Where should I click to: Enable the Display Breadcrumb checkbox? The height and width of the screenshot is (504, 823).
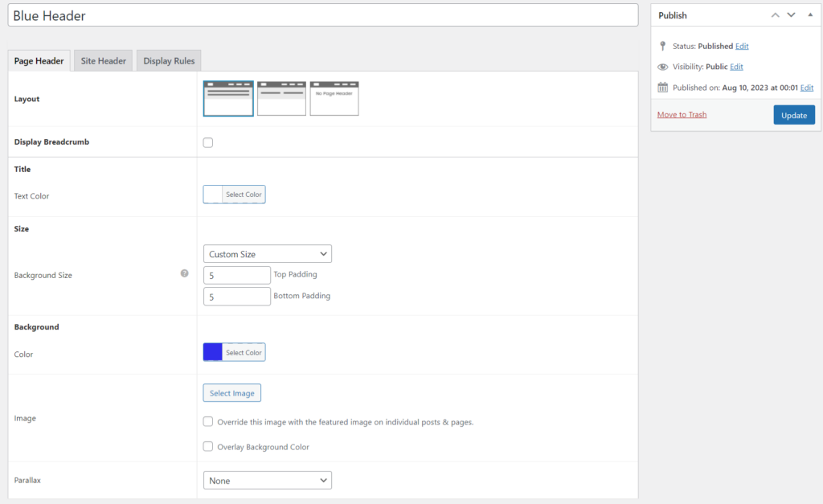[207, 141]
